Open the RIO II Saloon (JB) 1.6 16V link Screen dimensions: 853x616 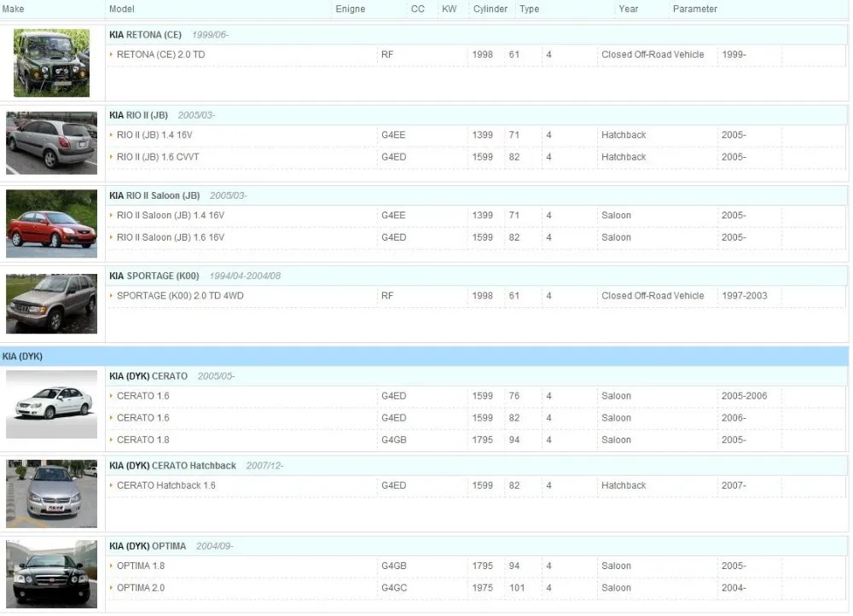coord(171,237)
